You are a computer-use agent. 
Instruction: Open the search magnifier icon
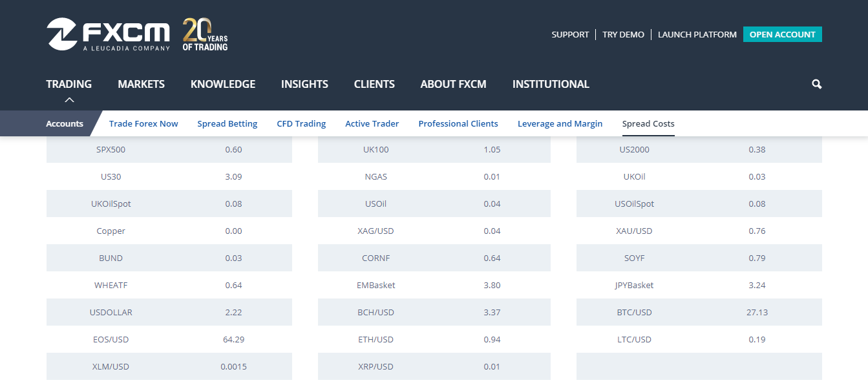click(816, 84)
